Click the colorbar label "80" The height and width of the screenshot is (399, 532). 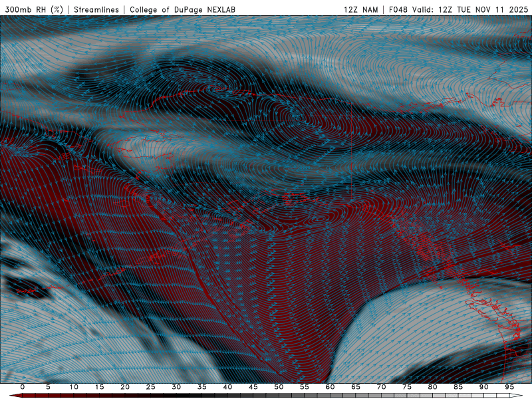(432, 387)
